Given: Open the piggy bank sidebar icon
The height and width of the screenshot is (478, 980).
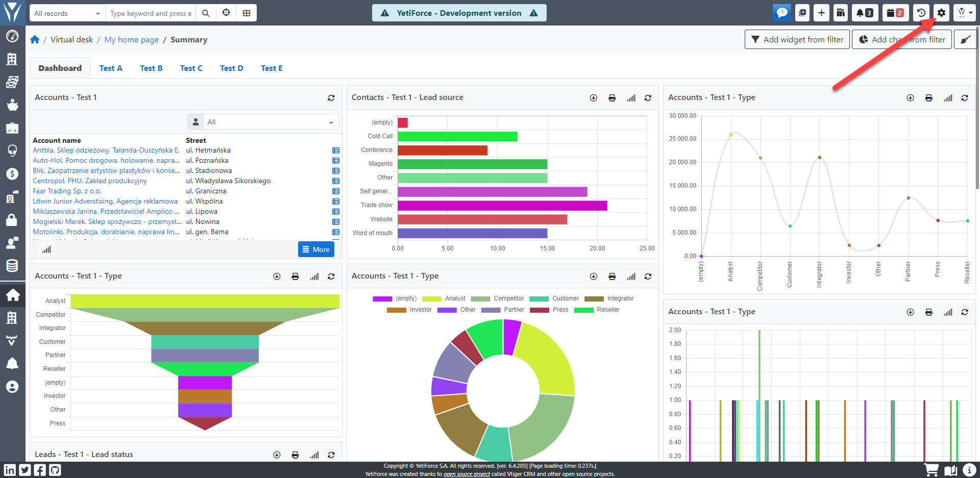Looking at the screenshot, I should pyautogui.click(x=12, y=105).
